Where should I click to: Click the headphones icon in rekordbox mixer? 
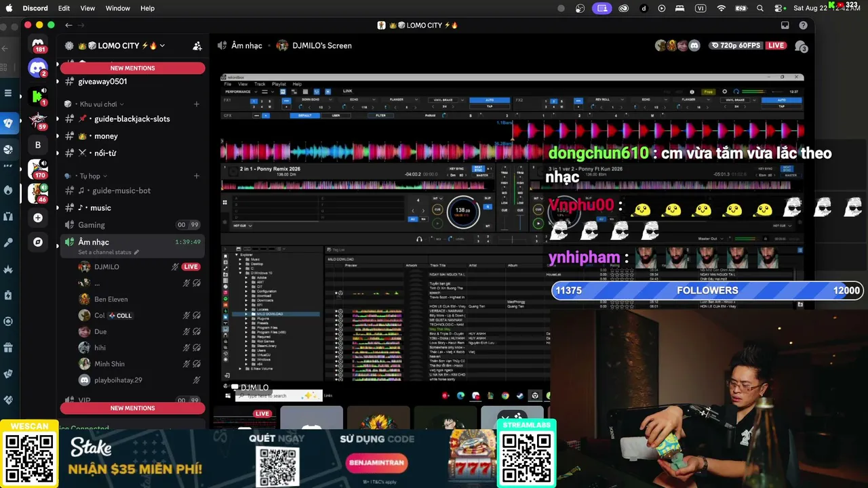(419, 239)
